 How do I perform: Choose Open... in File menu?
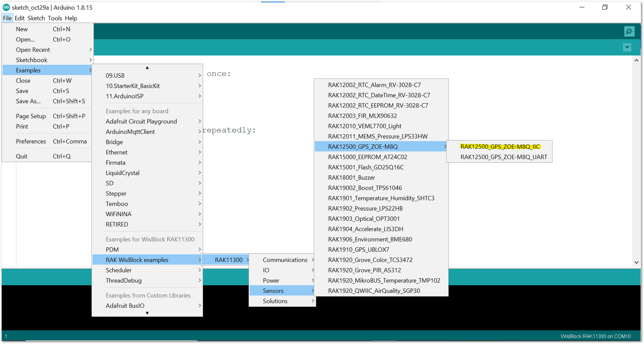click(47, 40)
